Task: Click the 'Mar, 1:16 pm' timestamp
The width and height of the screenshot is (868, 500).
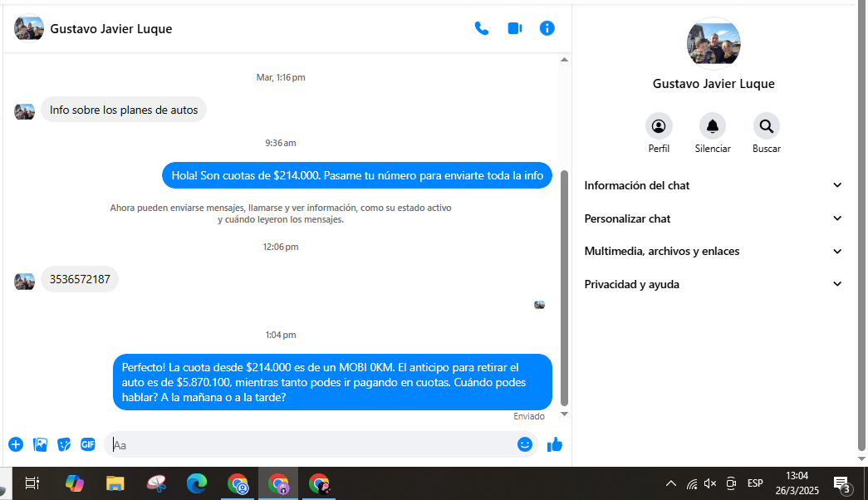Action: (x=281, y=77)
